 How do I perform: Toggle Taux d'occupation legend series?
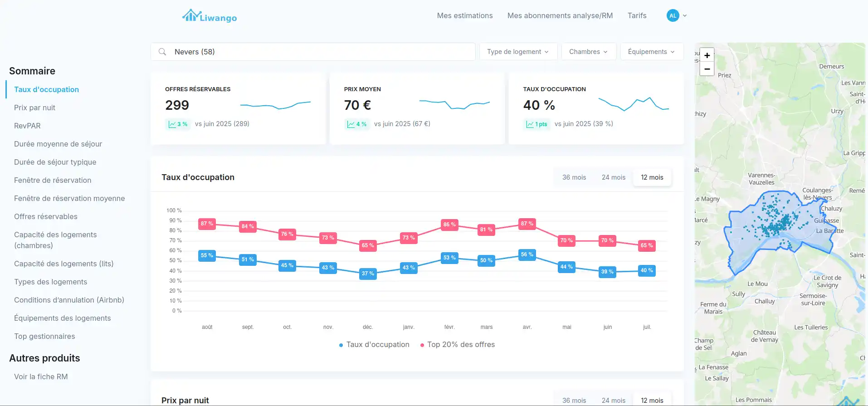click(x=374, y=345)
